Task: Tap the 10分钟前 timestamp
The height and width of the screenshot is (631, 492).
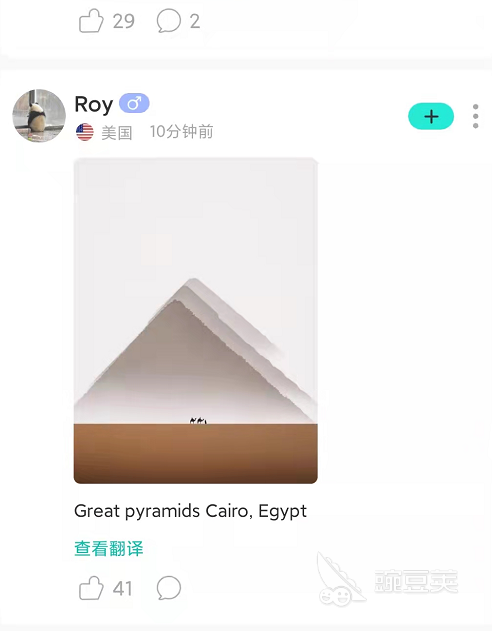Action: pos(181,132)
